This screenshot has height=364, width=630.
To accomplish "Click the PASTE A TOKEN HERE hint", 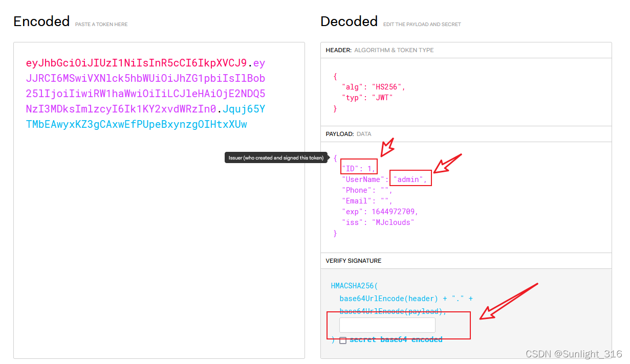I will (101, 24).
